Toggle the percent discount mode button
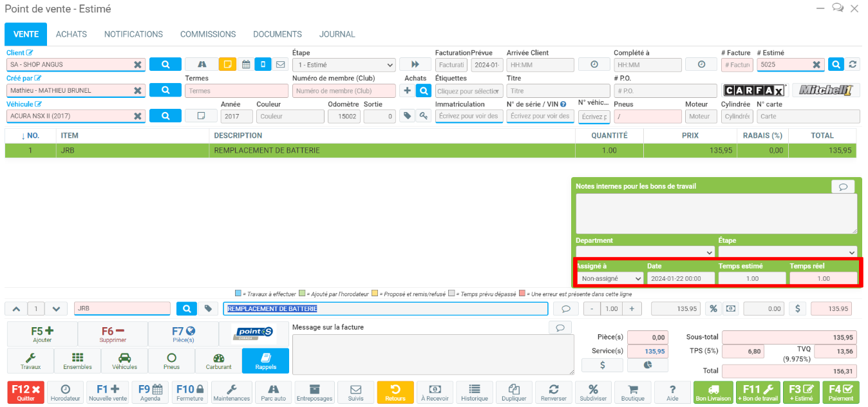This screenshot has height=407, width=868. 713,308
